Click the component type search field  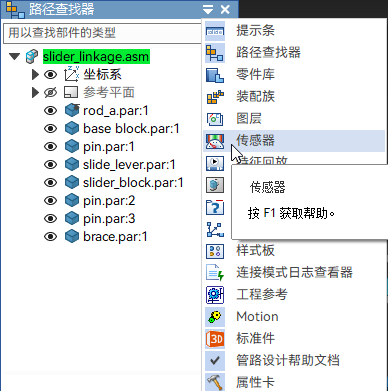[x=102, y=33]
